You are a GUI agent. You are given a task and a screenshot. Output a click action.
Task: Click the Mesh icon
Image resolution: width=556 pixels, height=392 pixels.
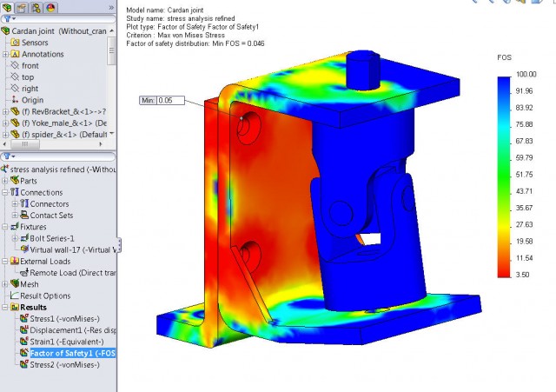coord(15,284)
